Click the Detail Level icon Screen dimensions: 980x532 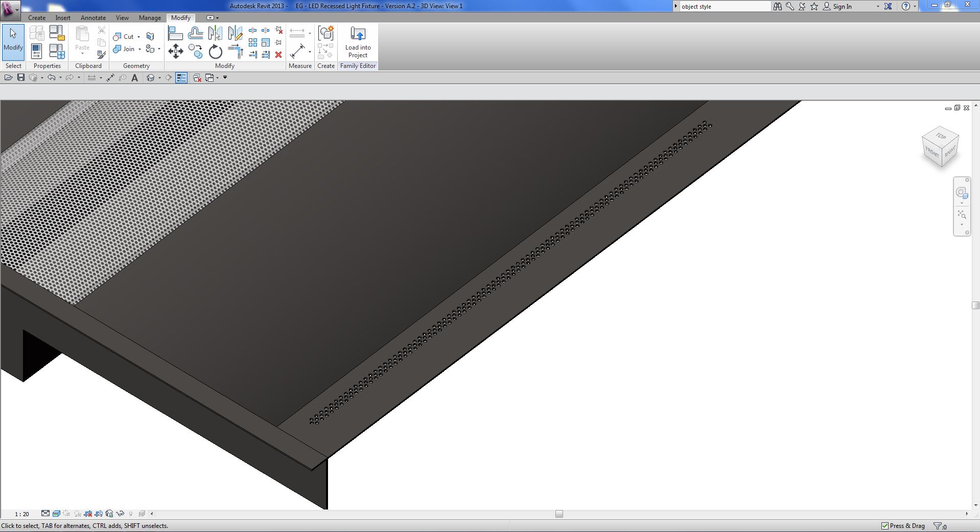tap(45, 514)
